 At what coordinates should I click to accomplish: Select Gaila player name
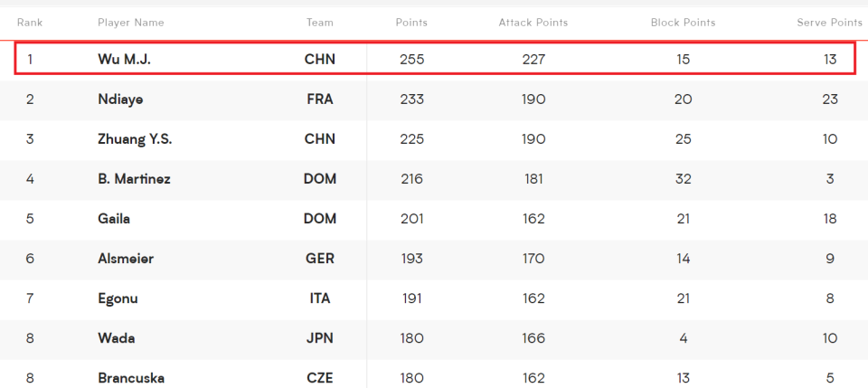(x=114, y=219)
